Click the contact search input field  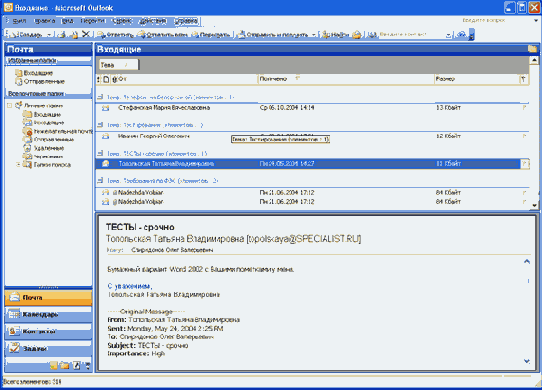412,35
